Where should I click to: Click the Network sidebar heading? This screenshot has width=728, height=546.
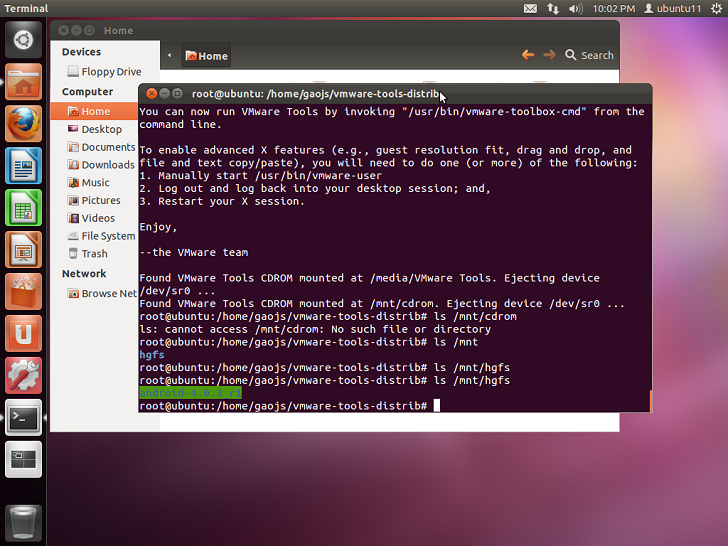[x=84, y=273]
